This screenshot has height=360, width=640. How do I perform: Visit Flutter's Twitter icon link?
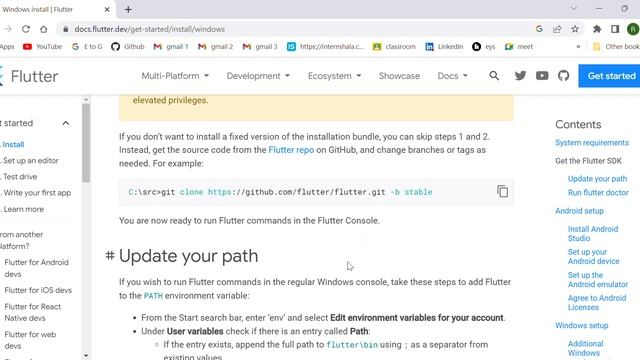520,76
